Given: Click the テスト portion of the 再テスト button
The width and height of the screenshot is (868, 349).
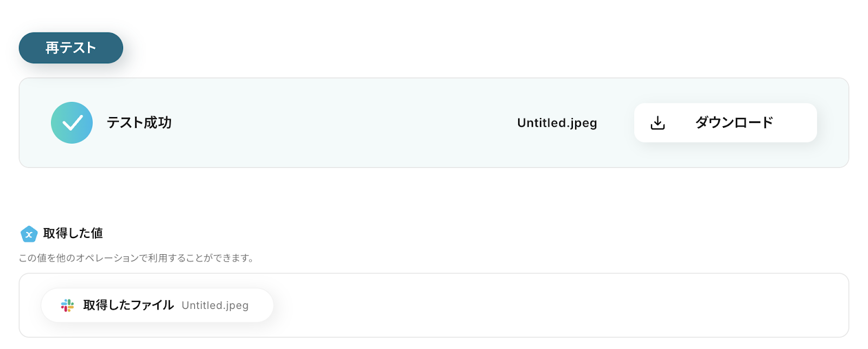Looking at the screenshot, I should pos(78,48).
